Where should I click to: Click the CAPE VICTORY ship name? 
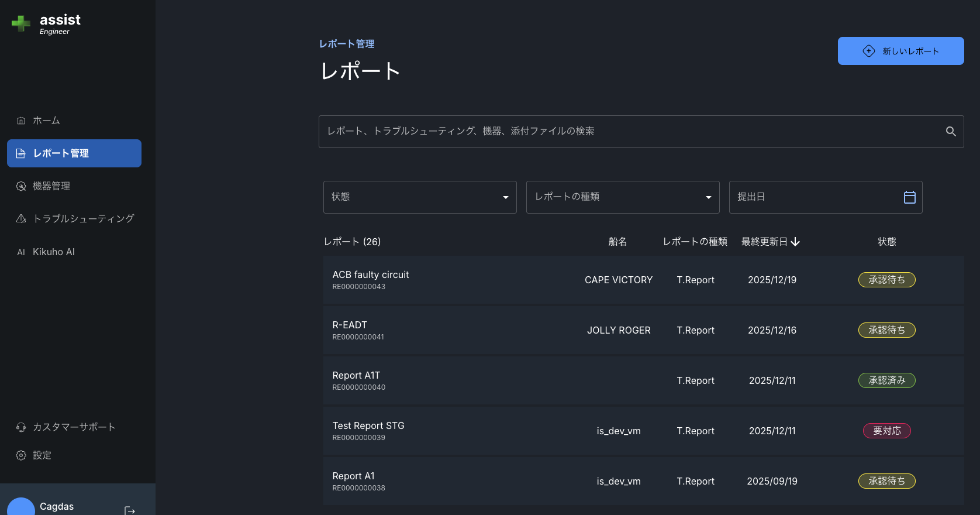(x=619, y=280)
